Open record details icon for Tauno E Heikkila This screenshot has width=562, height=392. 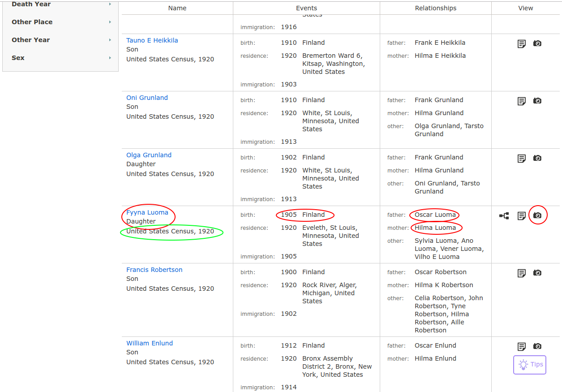click(x=521, y=43)
